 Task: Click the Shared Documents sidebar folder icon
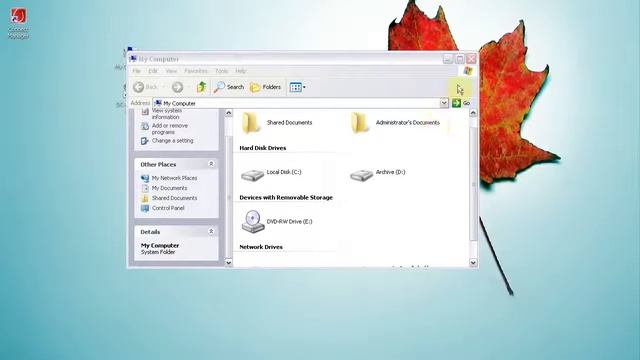pos(145,198)
